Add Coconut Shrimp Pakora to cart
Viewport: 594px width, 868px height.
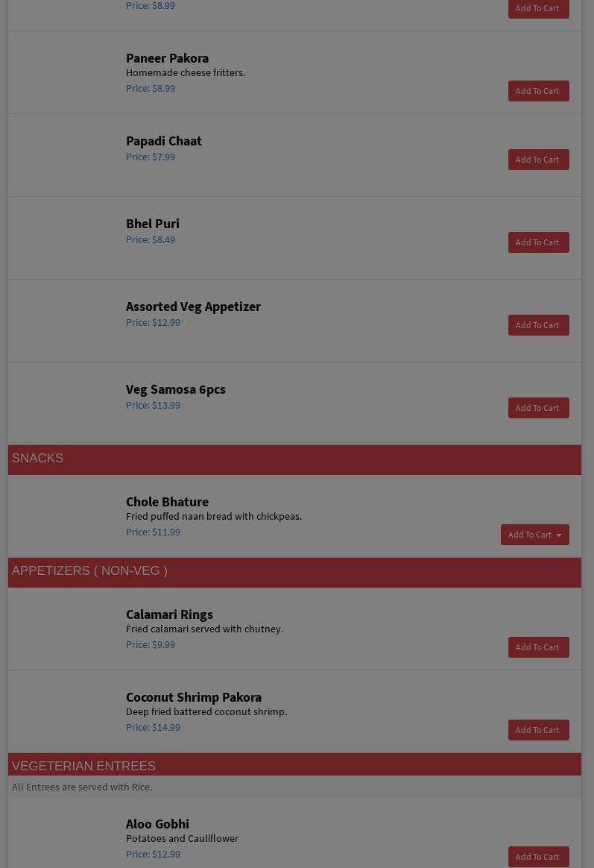pos(538,730)
